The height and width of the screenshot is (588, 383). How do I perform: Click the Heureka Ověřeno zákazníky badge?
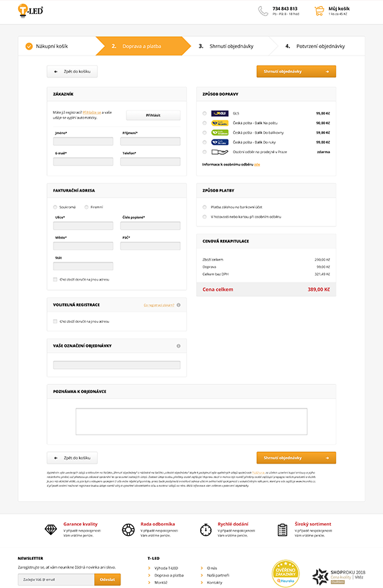click(285, 573)
